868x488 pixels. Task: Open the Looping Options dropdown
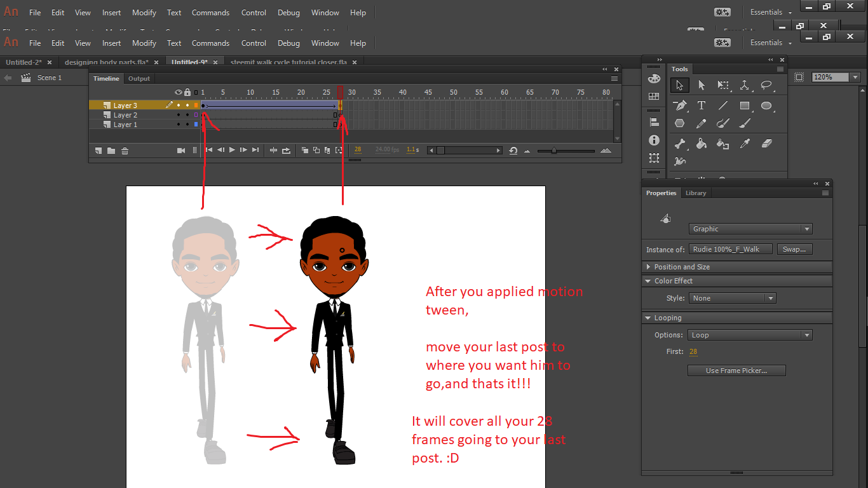[750, 335]
